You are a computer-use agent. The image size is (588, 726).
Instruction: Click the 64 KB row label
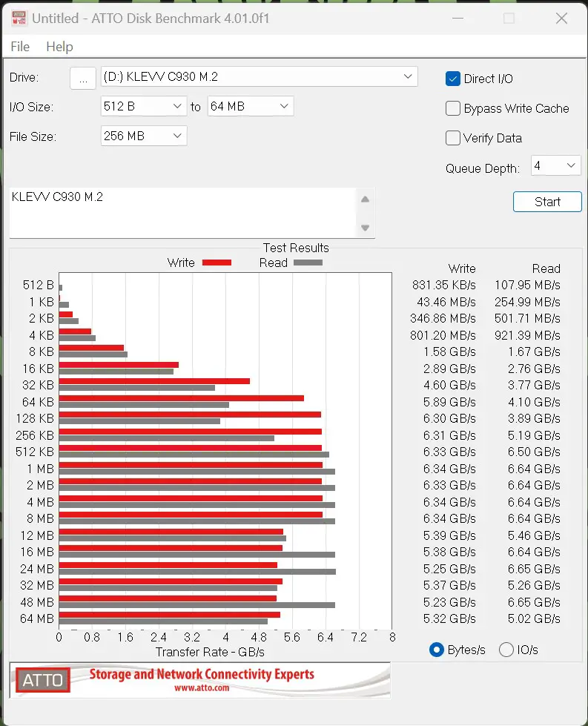click(38, 402)
